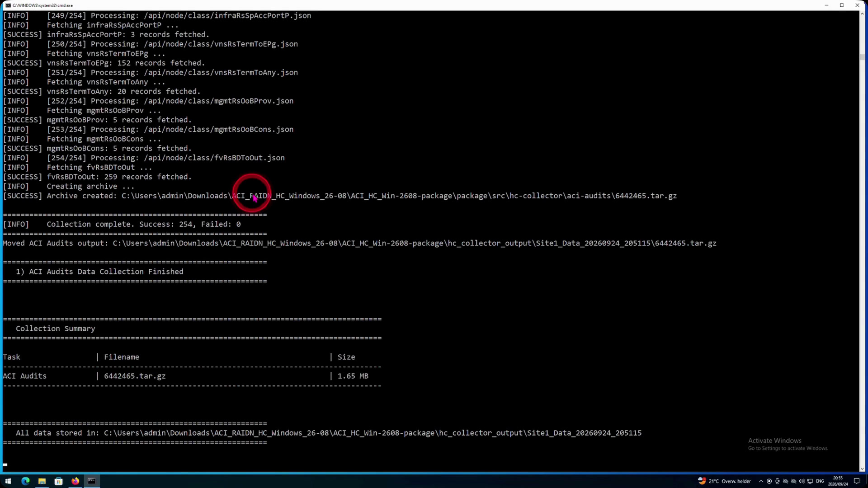Open the volume speaker control
The image size is (868, 488).
click(x=802, y=481)
